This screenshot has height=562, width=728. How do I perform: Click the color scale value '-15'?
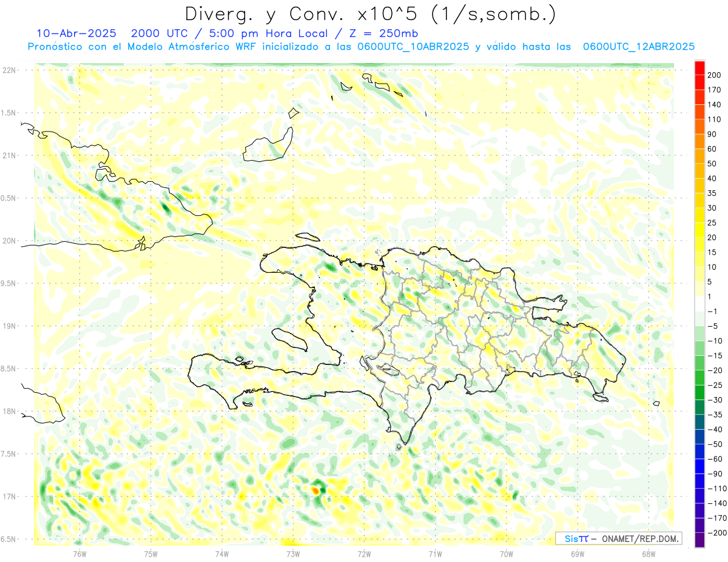[x=716, y=355]
